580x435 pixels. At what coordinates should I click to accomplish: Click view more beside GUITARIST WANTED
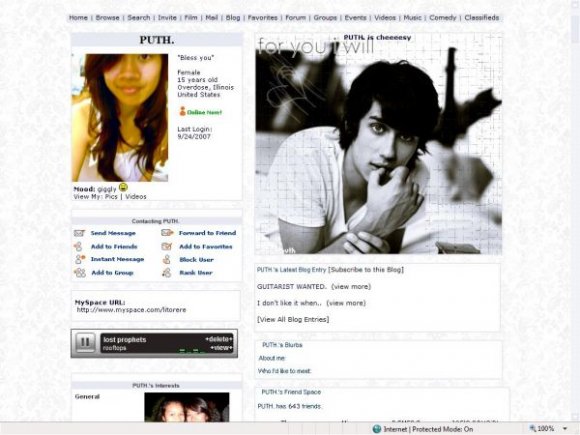[x=351, y=287]
